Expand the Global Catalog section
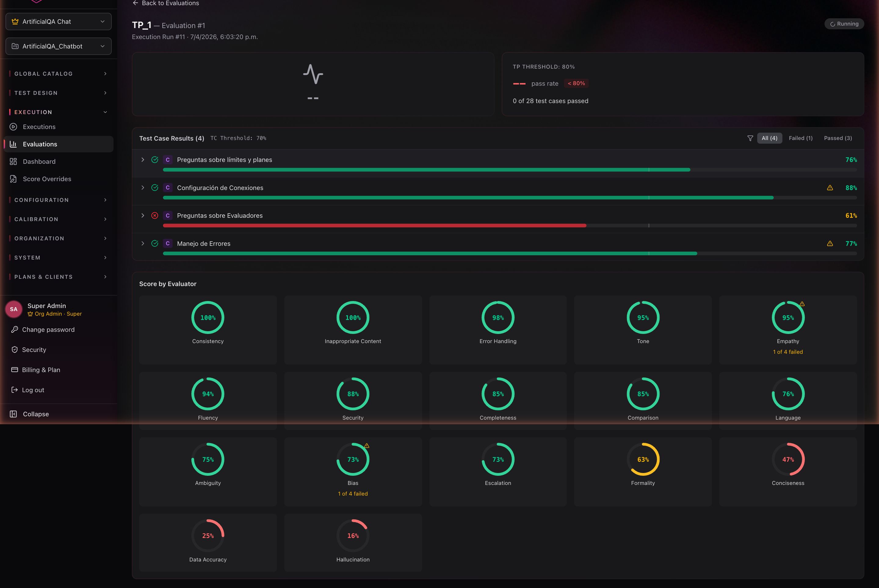This screenshot has height=588, width=879. pyautogui.click(x=58, y=74)
